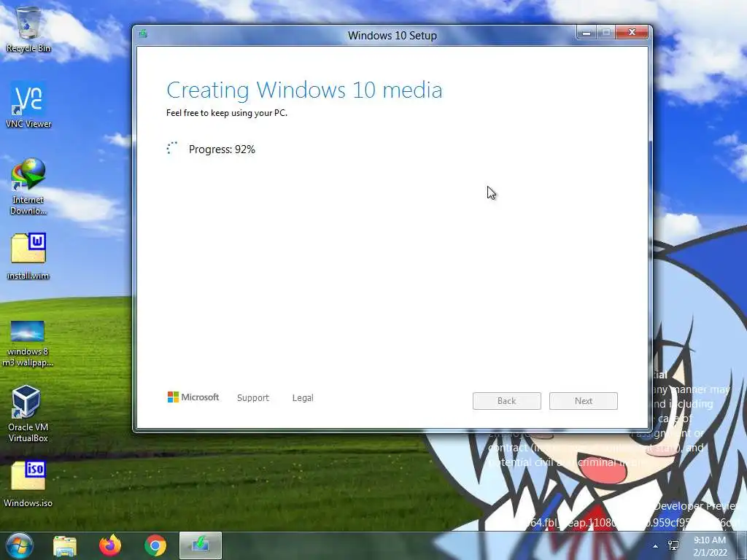This screenshot has height=560, width=747.
Task: Click the Microsoft logo in Setup
Action: tap(193, 397)
